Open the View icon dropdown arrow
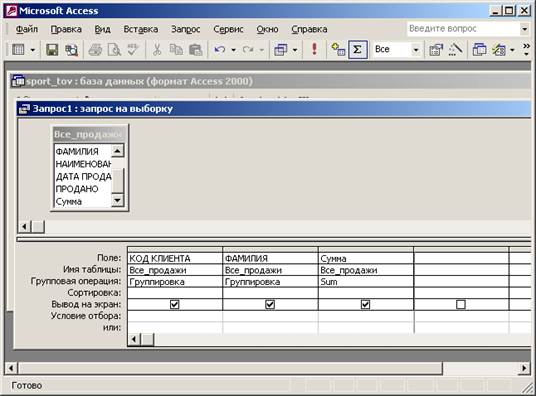This screenshot has height=396, width=536. (x=33, y=50)
